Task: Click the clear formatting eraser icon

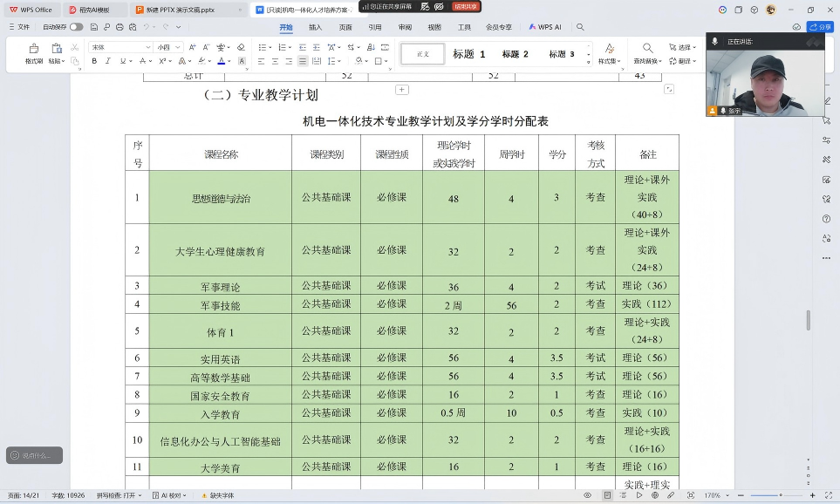Action: tap(242, 47)
